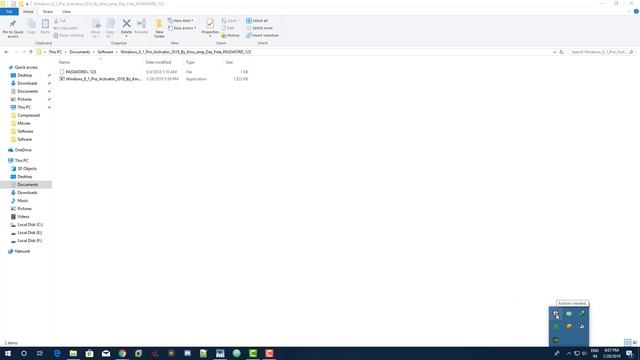Click History in Open group

click(230, 36)
